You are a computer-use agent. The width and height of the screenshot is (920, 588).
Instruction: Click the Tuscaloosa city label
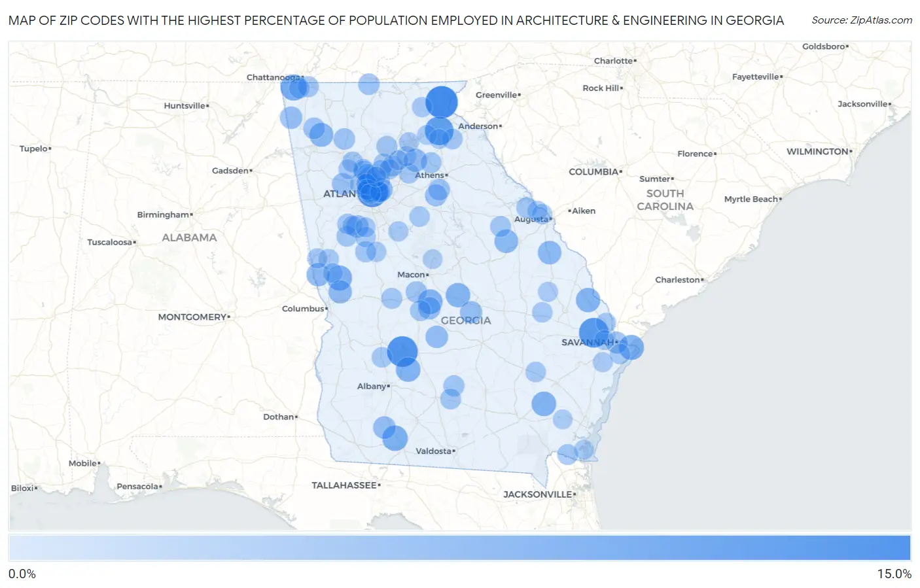coord(110,242)
